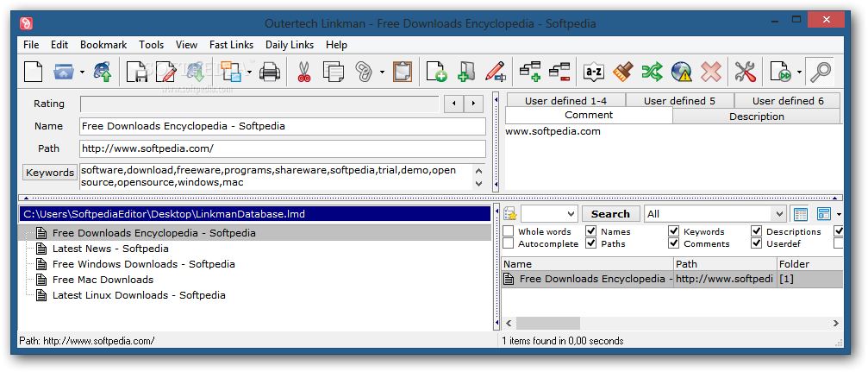Click the Name column header
Viewport: 868px width, 372px height.
pyautogui.click(x=587, y=264)
